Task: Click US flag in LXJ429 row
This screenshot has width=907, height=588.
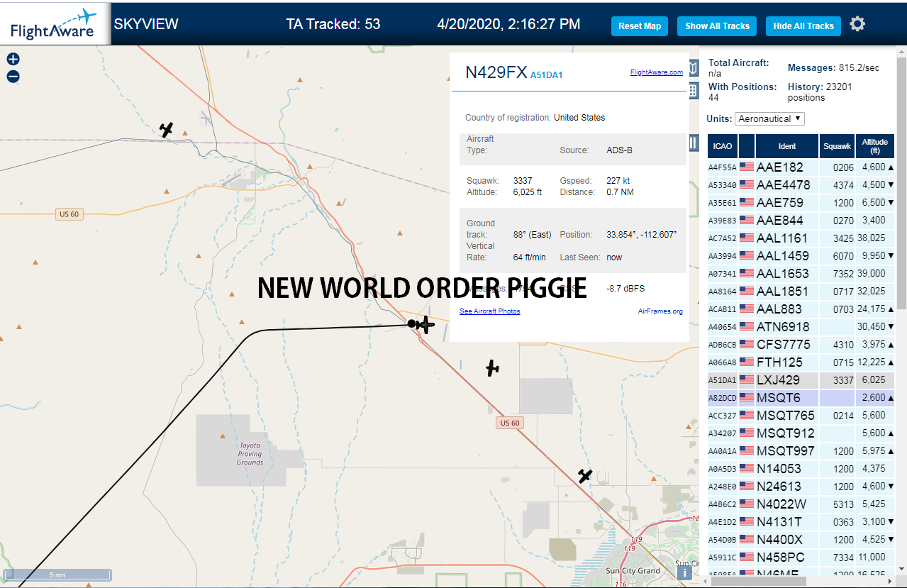Action: [x=747, y=379]
